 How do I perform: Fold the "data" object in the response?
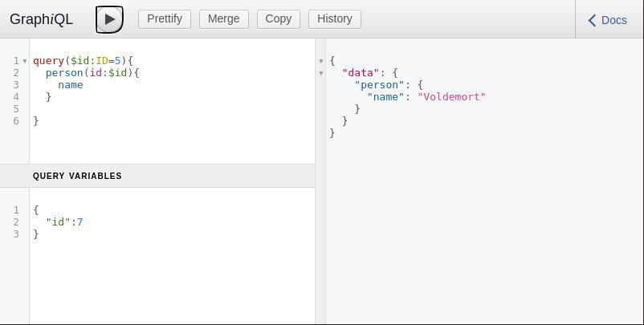tap(321, 73)
